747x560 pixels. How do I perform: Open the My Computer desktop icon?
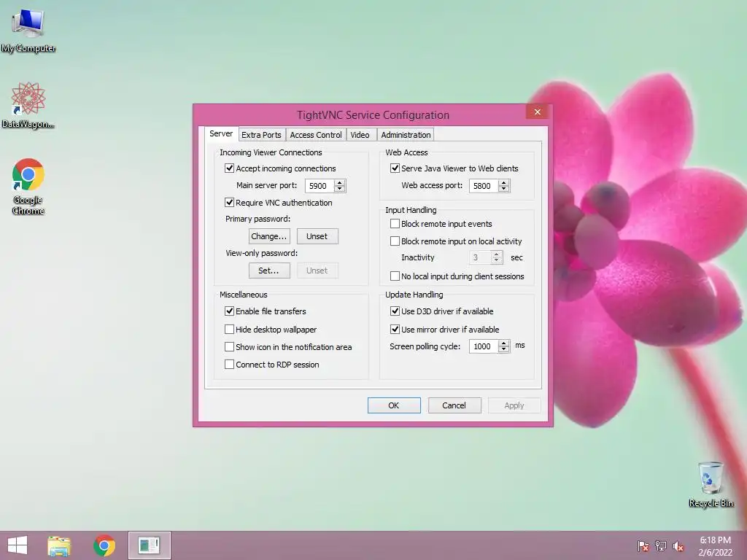click(28, 31)
